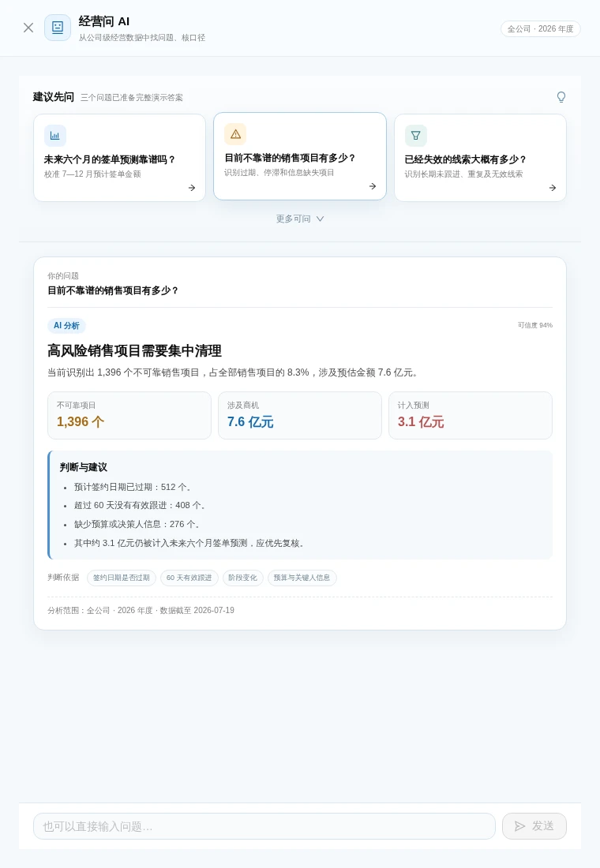This screenshot has height=868, width=600.
Task: Ask 已经失效的线索大概有多少？
Action: (480, 158)
